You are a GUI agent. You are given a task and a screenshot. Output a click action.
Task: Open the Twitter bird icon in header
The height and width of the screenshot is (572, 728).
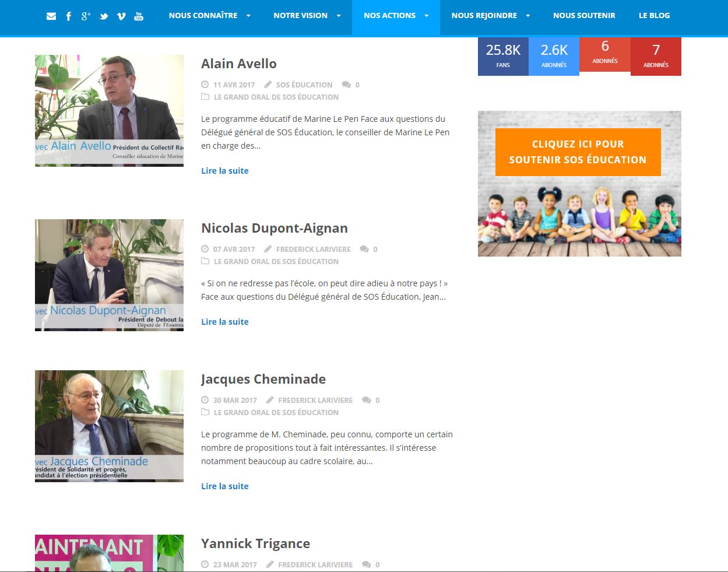pyautogui.click(x=104, y=16)
